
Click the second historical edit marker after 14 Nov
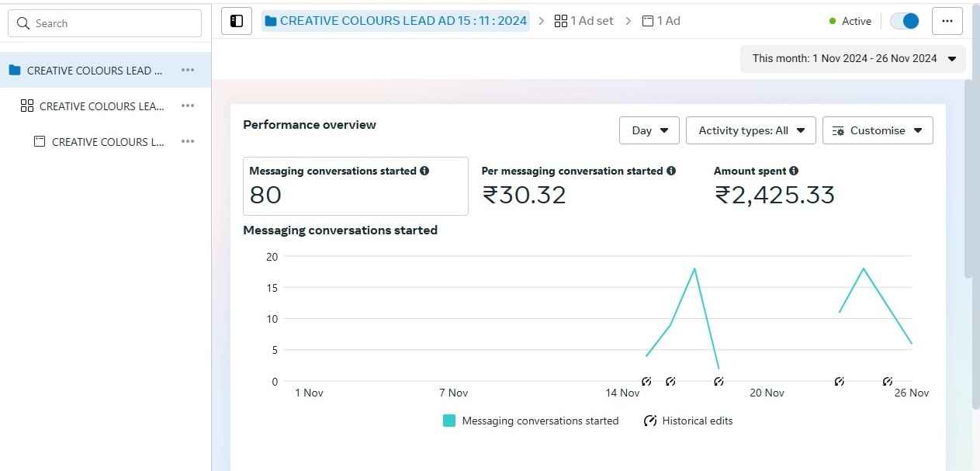[x=670, y=381]
